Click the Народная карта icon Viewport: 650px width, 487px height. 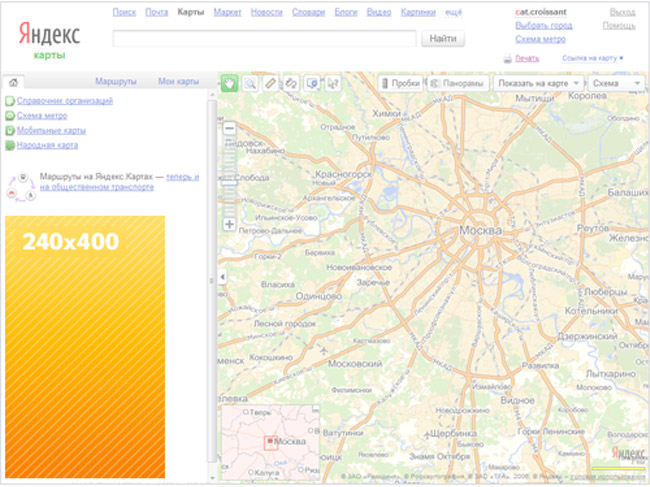point(10,145)
